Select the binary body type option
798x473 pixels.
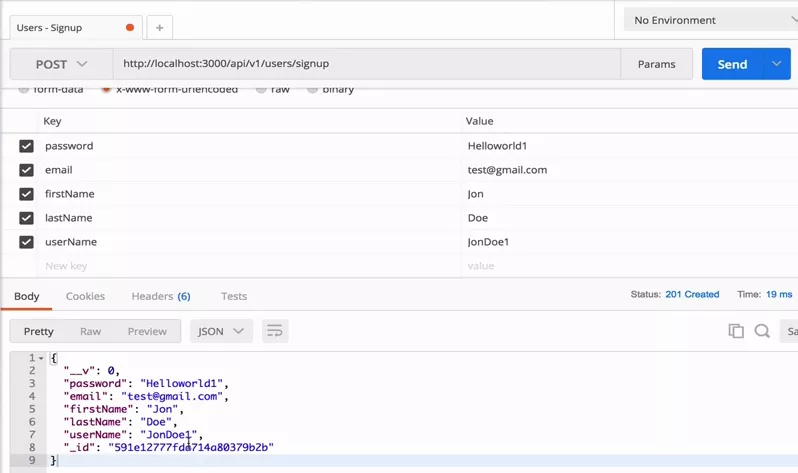[313, 89]
